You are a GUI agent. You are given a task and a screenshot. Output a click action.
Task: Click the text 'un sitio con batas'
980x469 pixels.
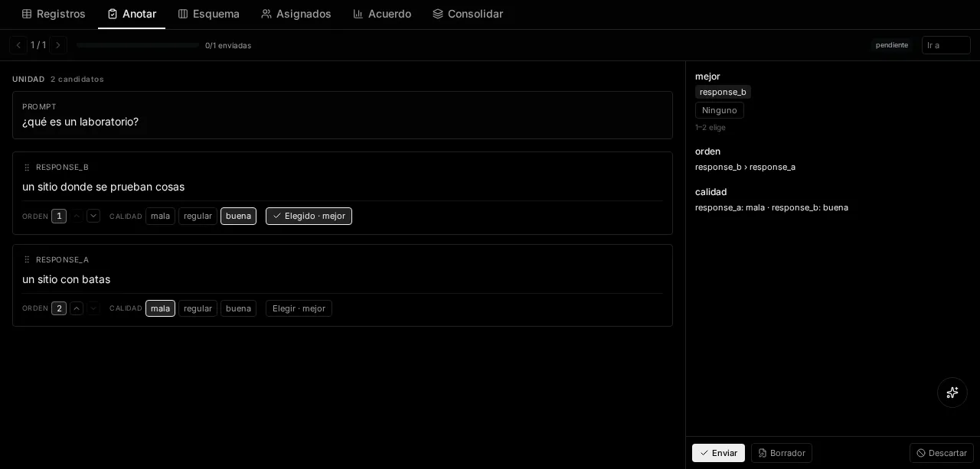tap(66, 279)
